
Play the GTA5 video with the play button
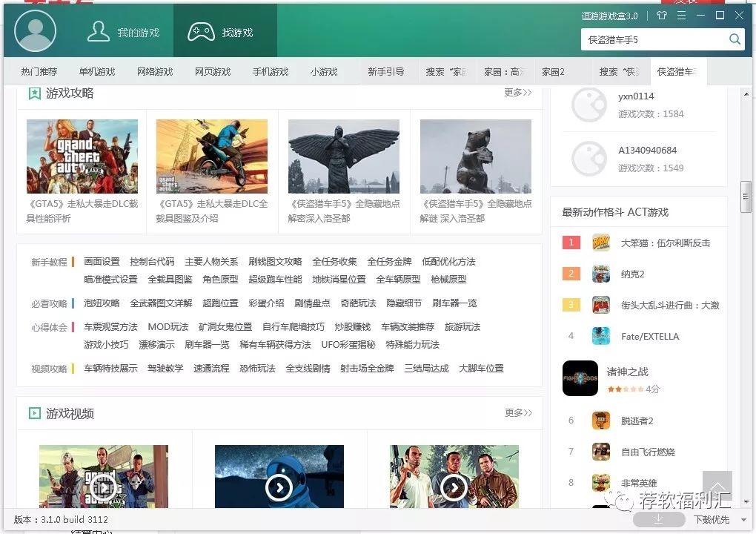click(104, 486)
